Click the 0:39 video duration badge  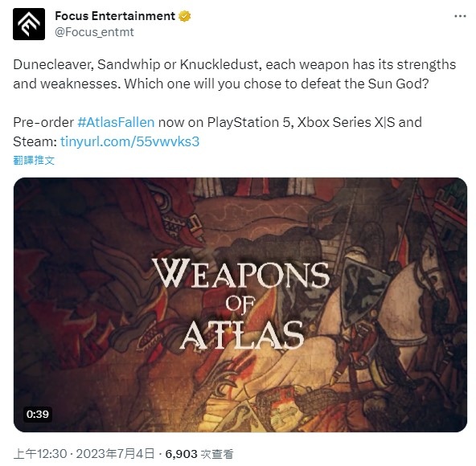pos(38,414)
